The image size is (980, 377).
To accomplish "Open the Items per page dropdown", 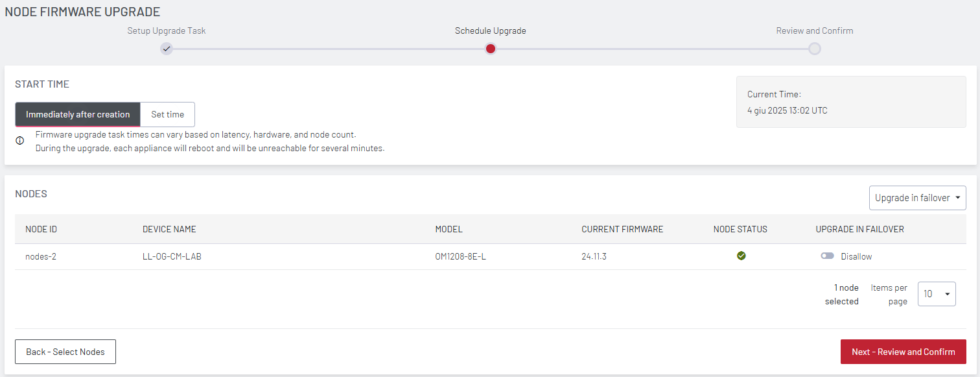I will tap(937, 294).
